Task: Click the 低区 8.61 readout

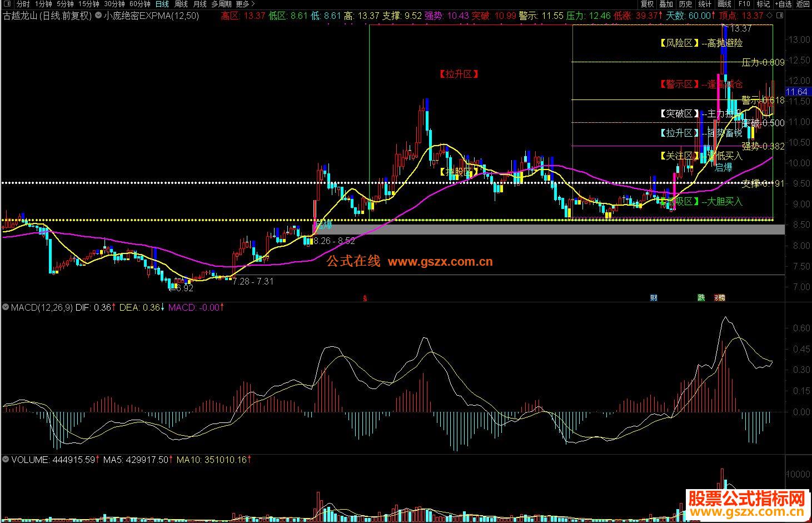Action: 288,16
